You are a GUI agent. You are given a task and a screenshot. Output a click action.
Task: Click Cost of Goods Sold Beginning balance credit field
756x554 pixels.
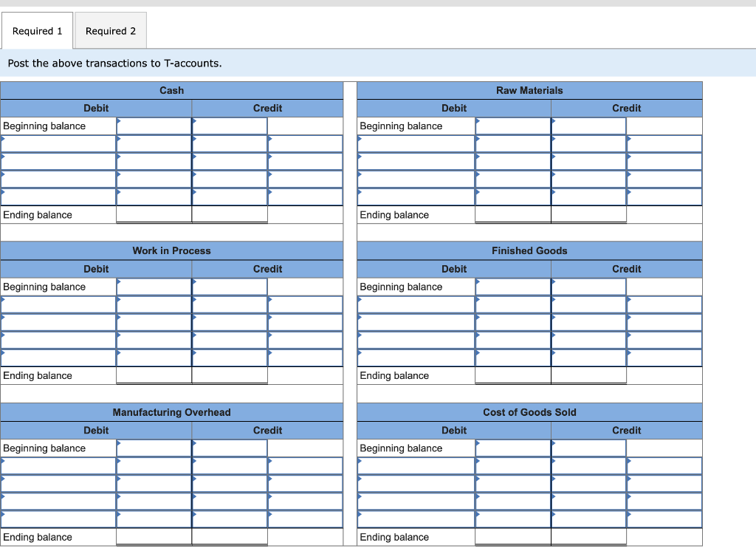(588, 448)
